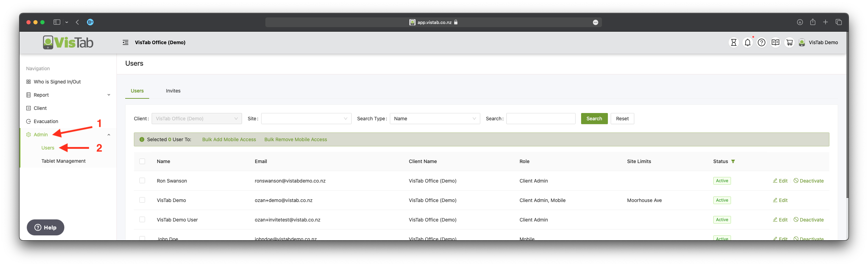Select Users under Admin
The height and width of the screenshot is (266, 868).
tap(48, 148)
